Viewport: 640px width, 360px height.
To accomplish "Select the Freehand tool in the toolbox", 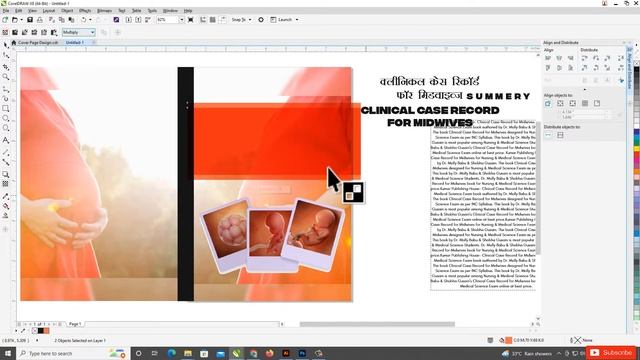I will (x=6, y=89).
